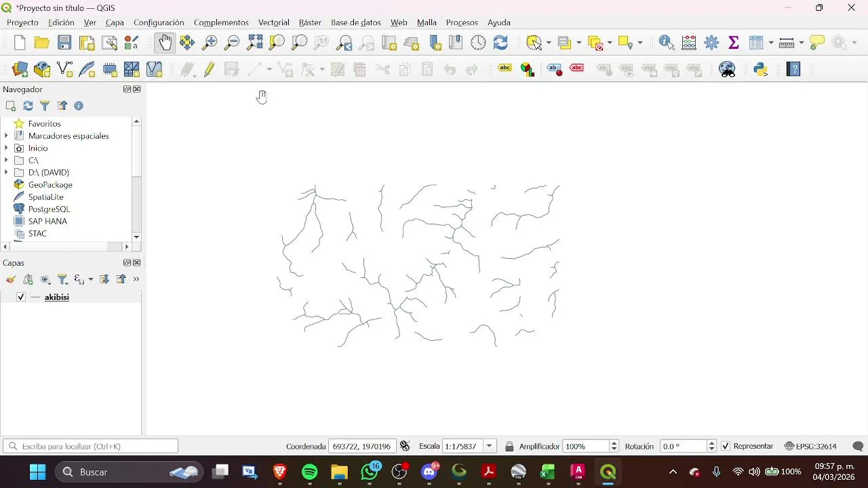This screenshot has height=488, width=868.
Task: Show statistical summary sigma icon
Action: (734, 43)
